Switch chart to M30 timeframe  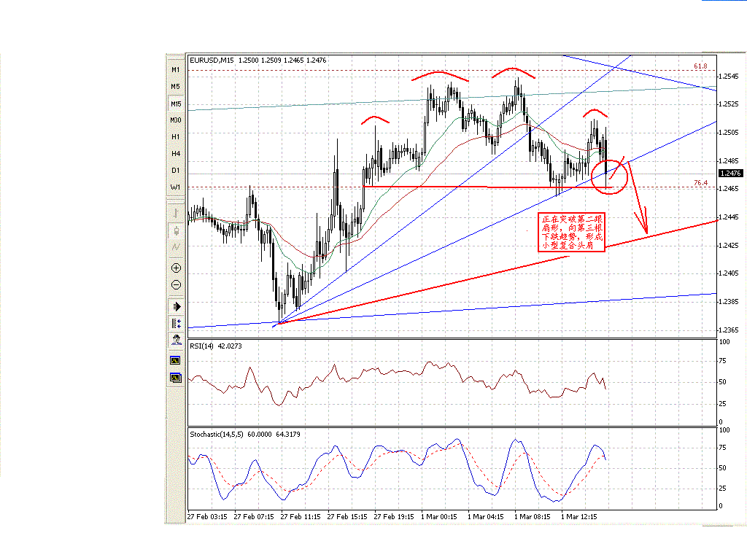coord(176,120)
